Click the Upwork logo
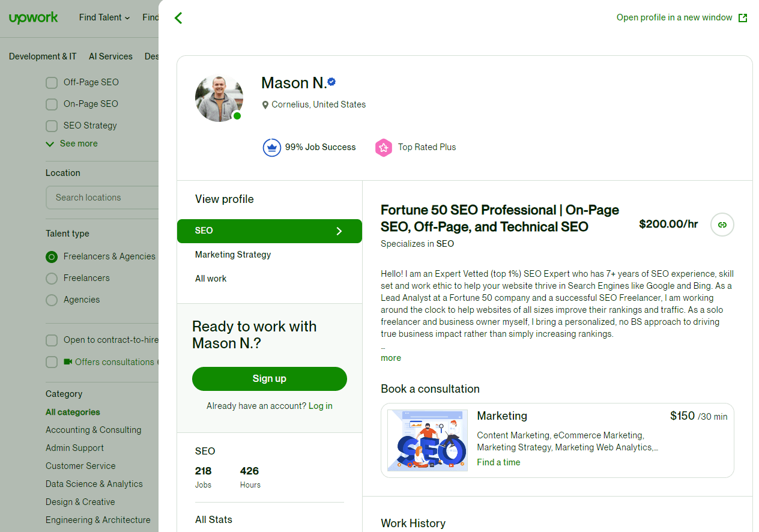The width and height of the screenshot is (759, 532). 34,18
